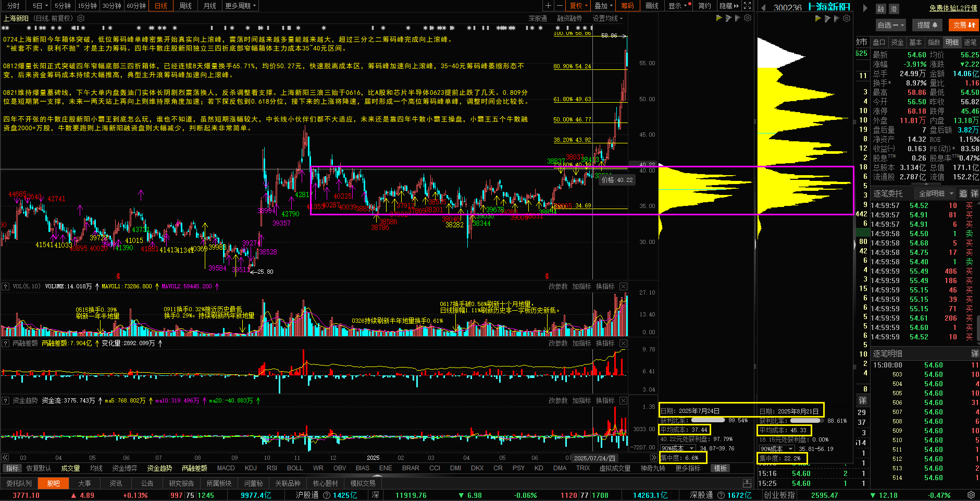This screenshot has width=980, height=501.
Task: Open 研究报告 research reports tab
Action: point(181,483)
